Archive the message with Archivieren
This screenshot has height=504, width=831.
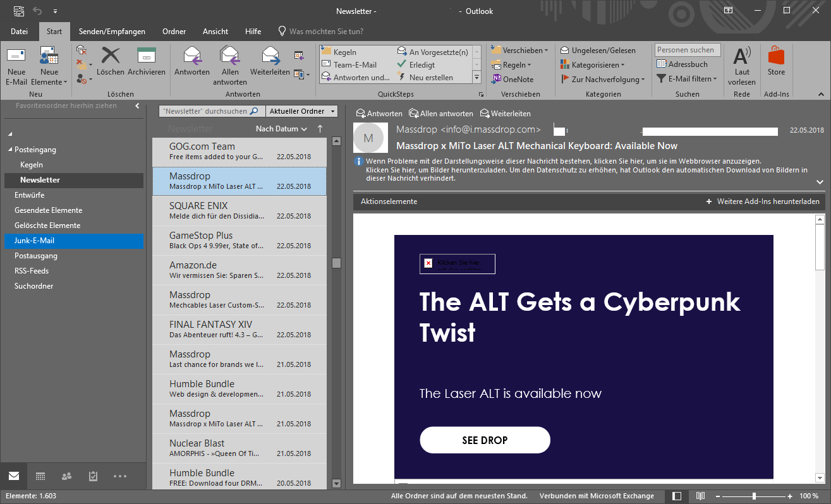click(147, 61)
